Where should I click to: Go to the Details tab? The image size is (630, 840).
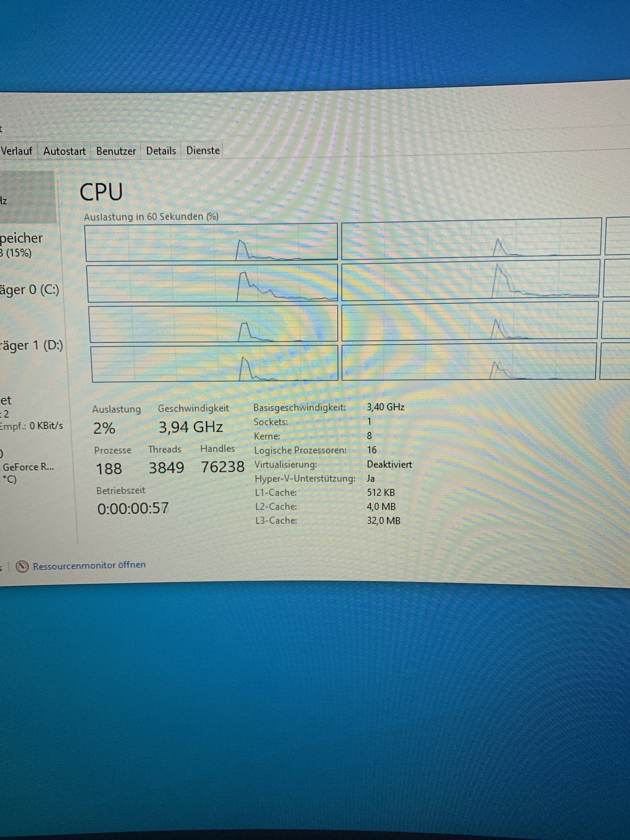(161, 151)
